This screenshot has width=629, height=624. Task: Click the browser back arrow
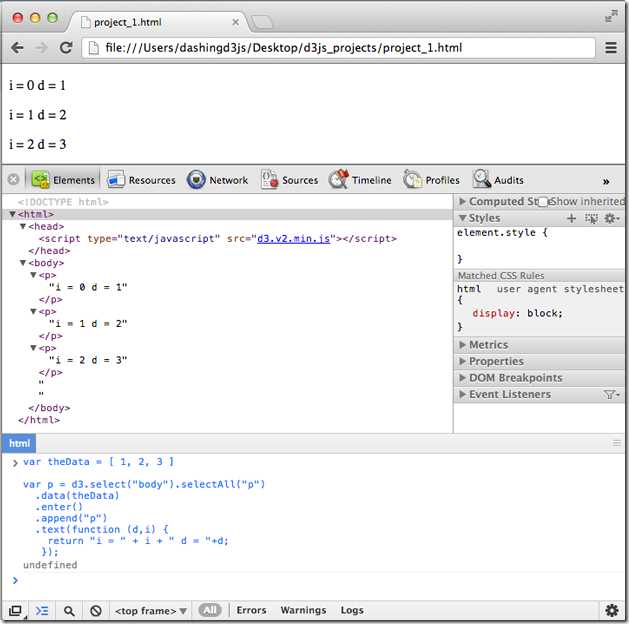click(17, 48)
